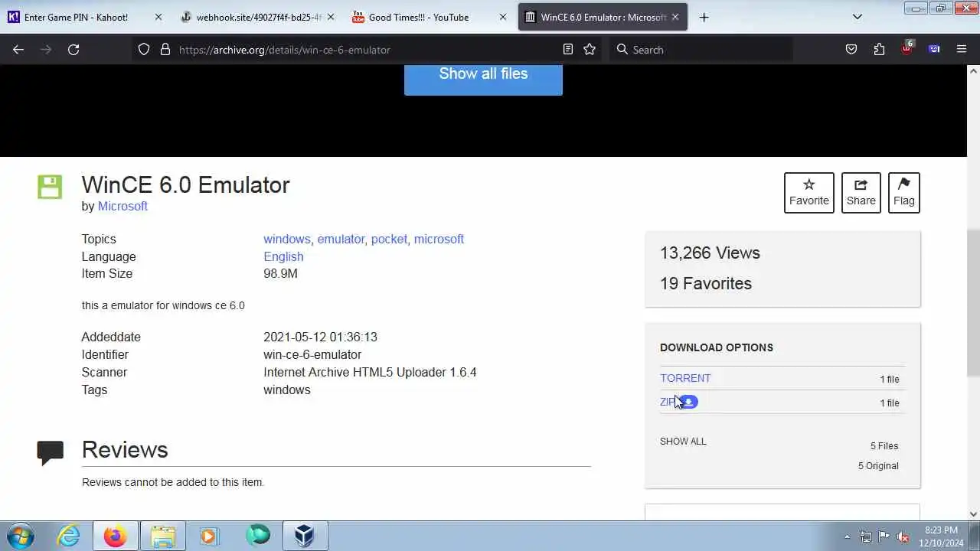980x551 pixels.
Task: Open the list all tabs chevron
Action: pos(857,17)
